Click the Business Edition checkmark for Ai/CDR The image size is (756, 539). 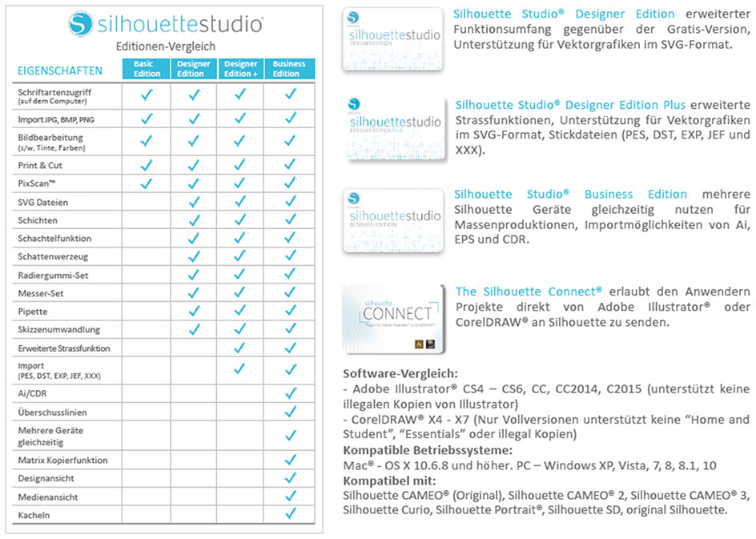point(290,393)
